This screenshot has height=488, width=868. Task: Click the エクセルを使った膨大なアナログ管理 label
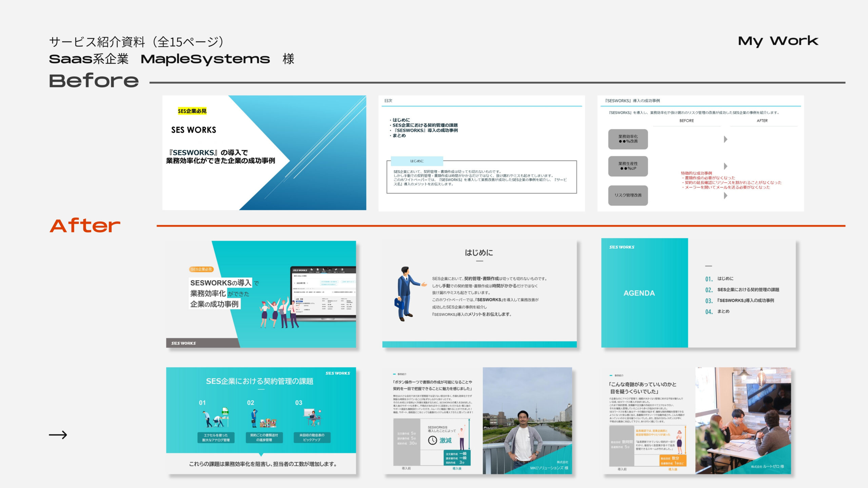coord(216,438)
